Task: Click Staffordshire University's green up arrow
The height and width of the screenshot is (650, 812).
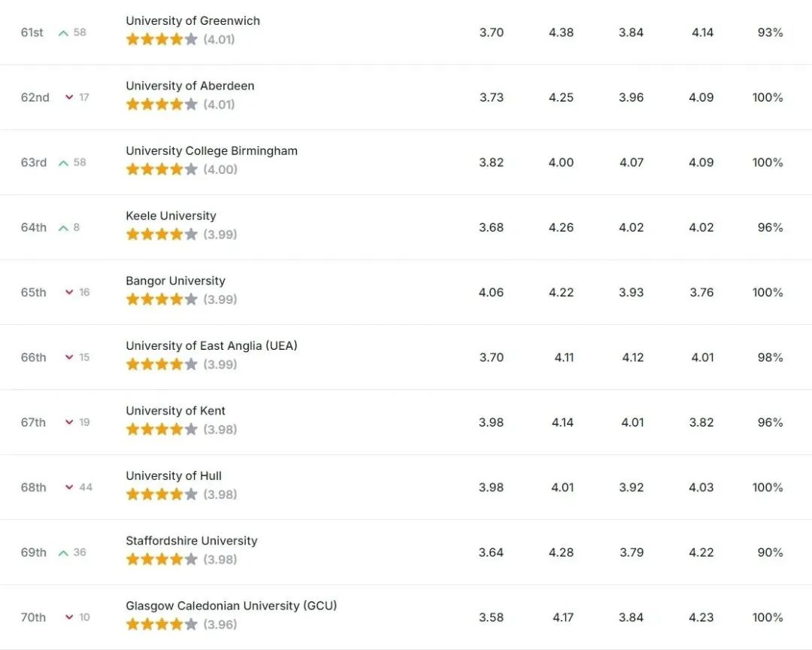Action: pos(63,553)
